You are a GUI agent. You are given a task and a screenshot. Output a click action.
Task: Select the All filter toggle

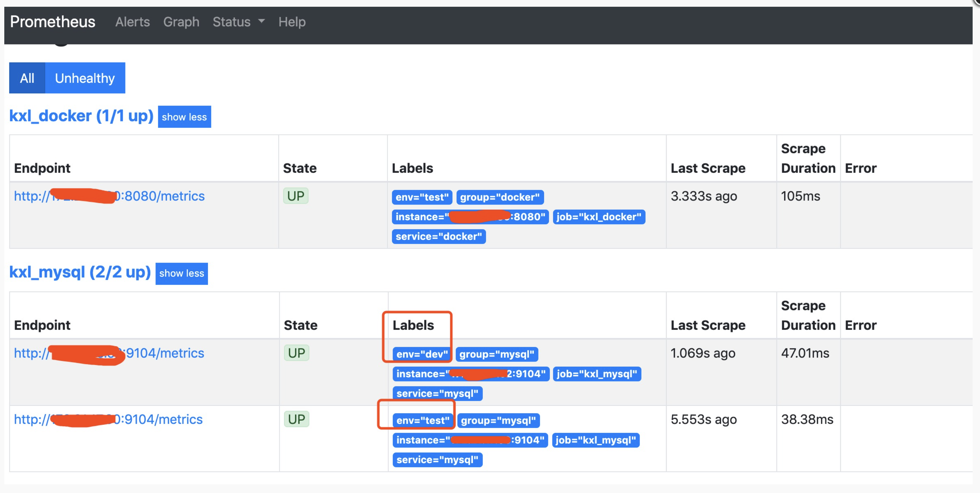point(27,78)
